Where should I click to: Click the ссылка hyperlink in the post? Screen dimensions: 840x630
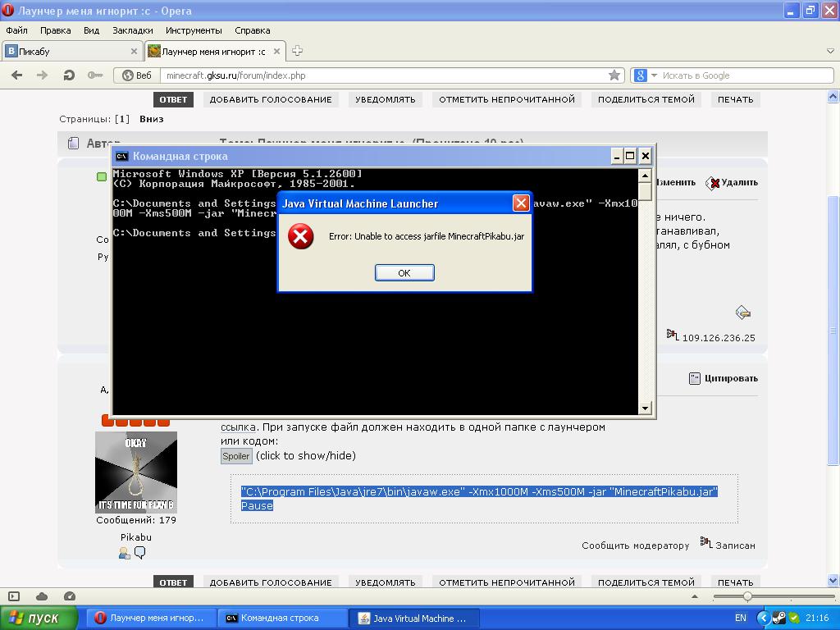(238, 427)
